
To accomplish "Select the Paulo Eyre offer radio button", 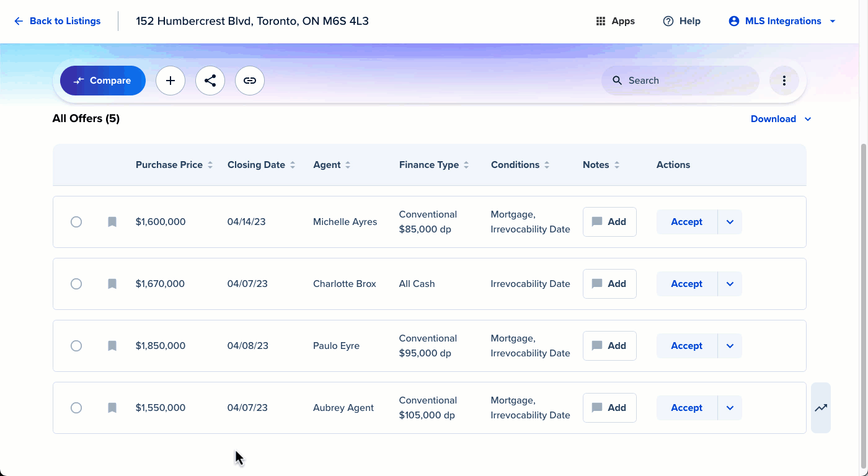I will 76,346.
